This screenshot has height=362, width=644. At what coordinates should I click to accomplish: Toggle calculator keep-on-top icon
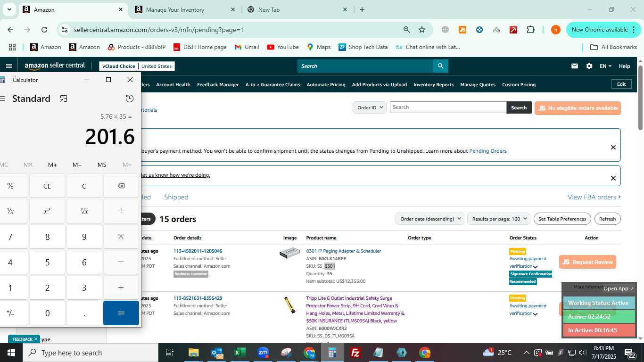click(64, 99)
